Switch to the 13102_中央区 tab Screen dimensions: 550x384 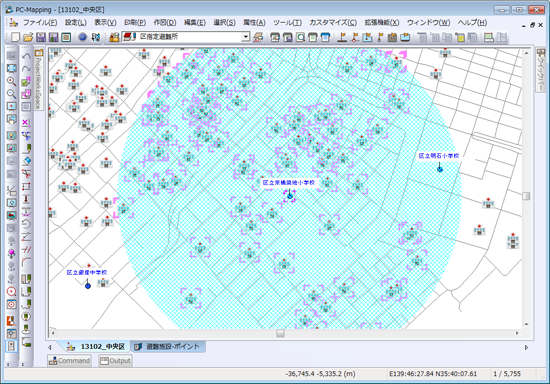[95, 346]
